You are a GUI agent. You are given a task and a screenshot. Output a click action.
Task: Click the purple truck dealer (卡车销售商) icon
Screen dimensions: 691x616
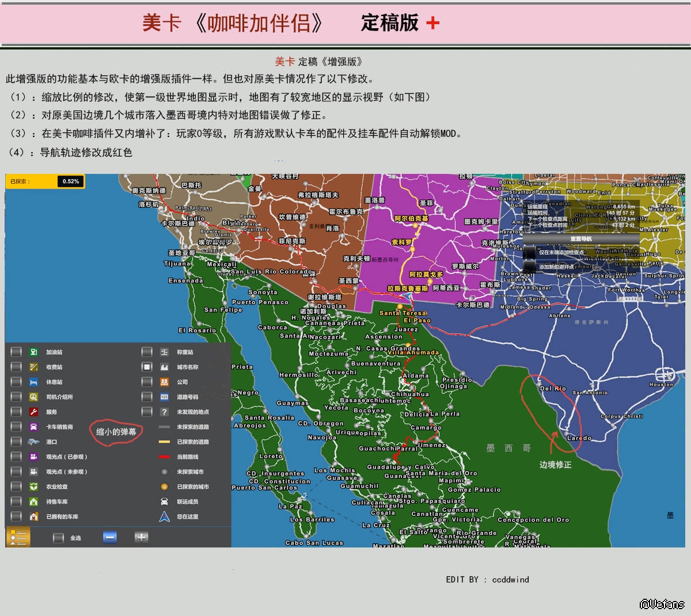tap(33, 427)
